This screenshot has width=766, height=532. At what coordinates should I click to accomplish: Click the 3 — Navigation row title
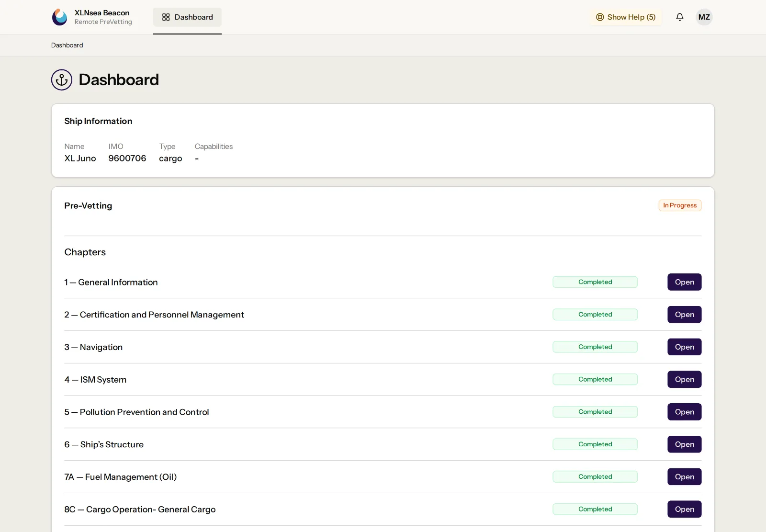93,347
